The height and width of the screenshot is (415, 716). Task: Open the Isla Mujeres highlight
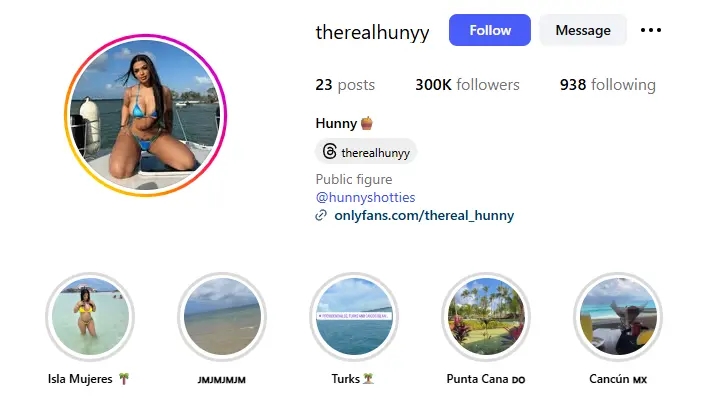(90, 317)
